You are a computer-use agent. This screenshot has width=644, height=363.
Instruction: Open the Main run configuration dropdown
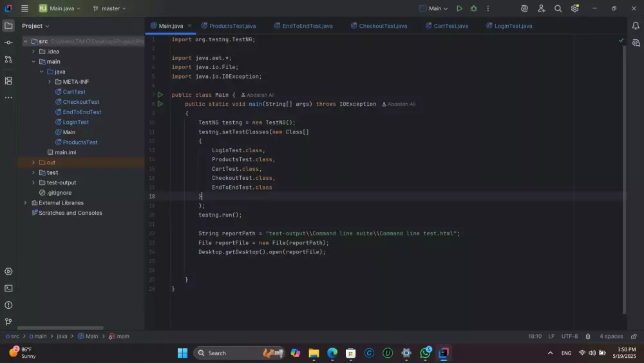pos(433,8)
